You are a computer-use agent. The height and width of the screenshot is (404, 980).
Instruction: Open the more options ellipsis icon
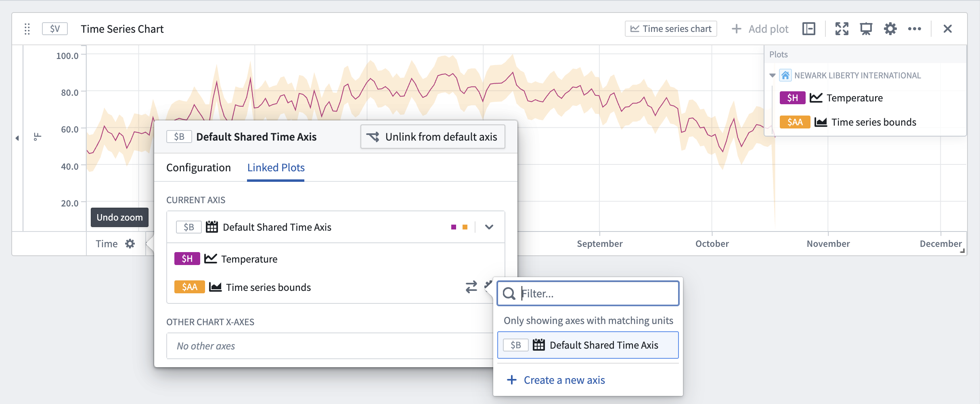click(915, 29)
